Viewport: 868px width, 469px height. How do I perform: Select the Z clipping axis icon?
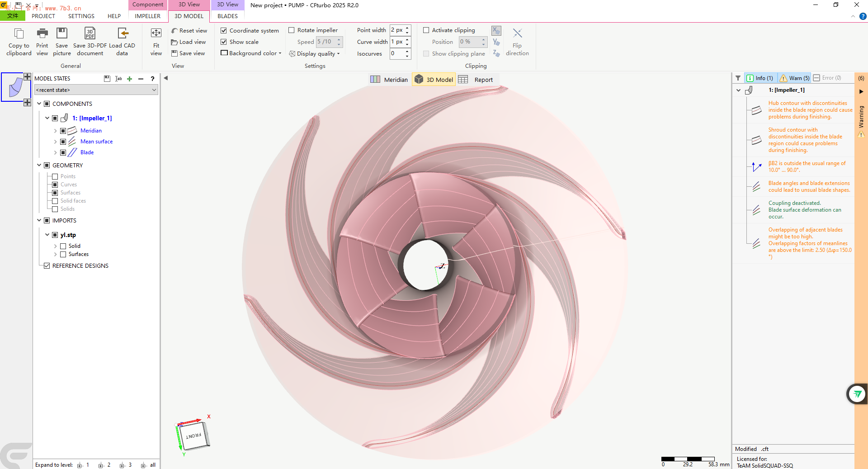[x=496, y=53]
